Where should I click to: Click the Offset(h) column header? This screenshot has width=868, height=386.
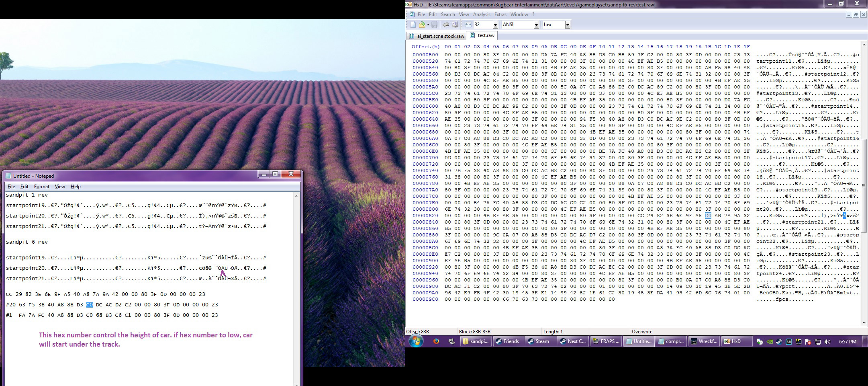[425, 47]
